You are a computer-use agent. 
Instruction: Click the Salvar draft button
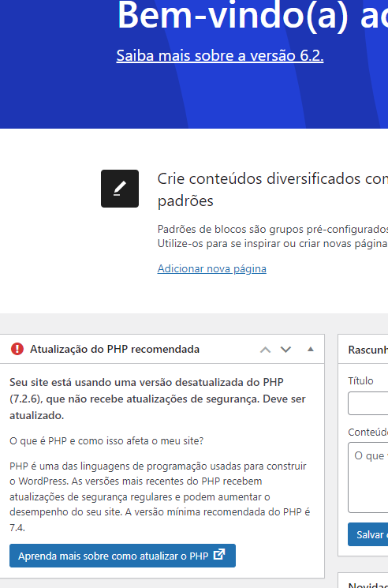pos(367,534)
